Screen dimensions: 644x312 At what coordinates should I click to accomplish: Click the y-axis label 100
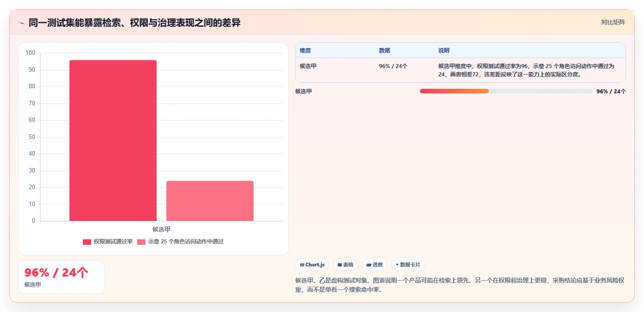(x=30, y=53)
